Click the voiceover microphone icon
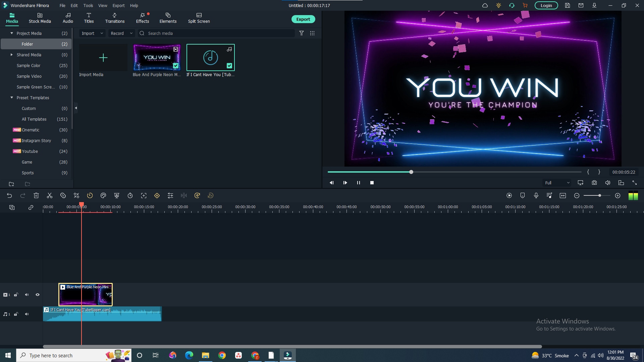This screenshot has width=644, height=362. 536,195
